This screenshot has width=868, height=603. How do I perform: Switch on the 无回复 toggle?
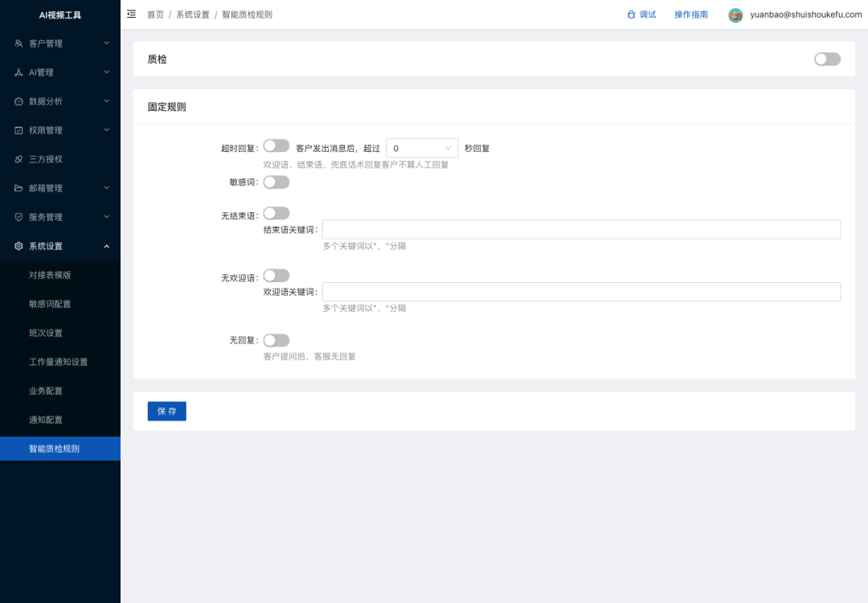click(x=276, y=340)
